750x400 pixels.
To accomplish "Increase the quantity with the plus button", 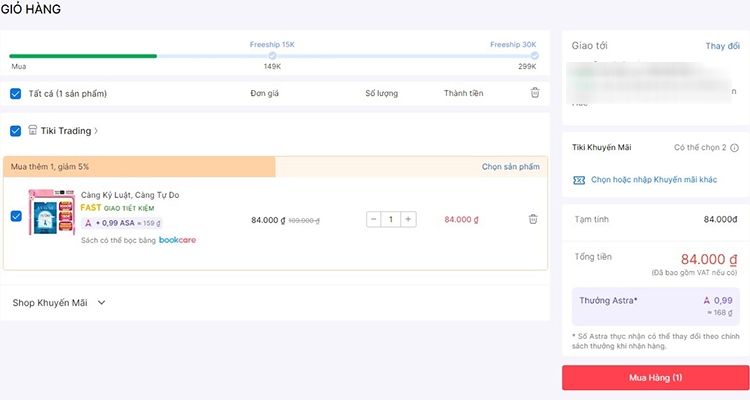I will (x=408, y=219).
